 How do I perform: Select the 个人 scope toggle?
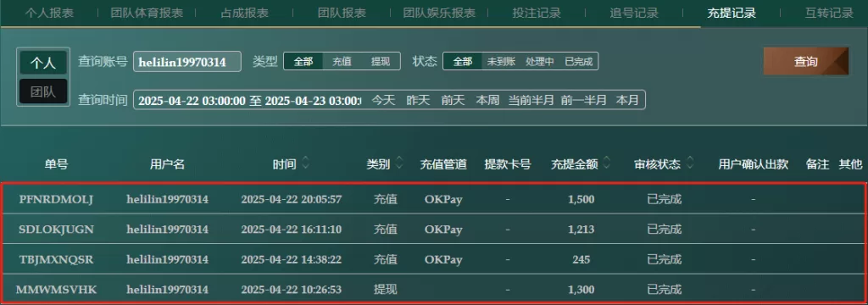pos(43,63)
